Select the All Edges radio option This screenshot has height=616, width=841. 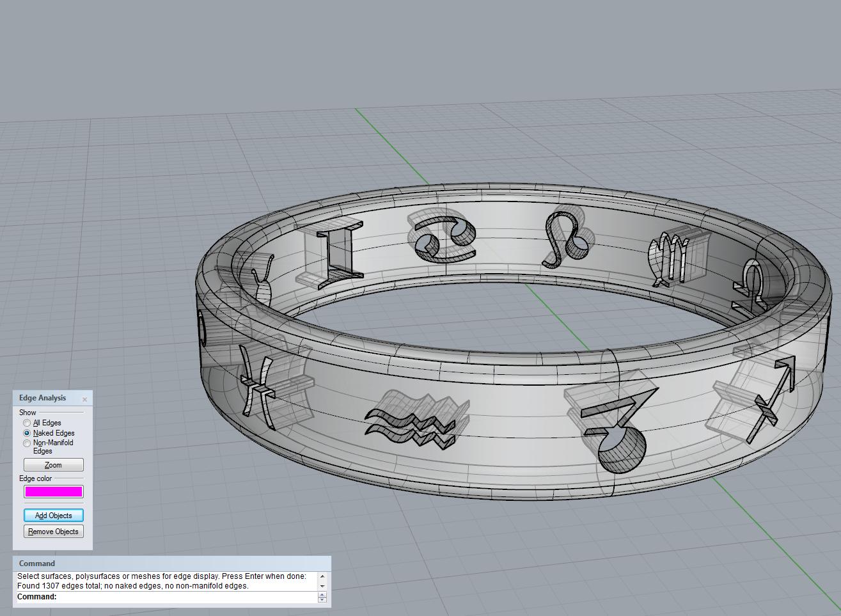pos(27,423)
